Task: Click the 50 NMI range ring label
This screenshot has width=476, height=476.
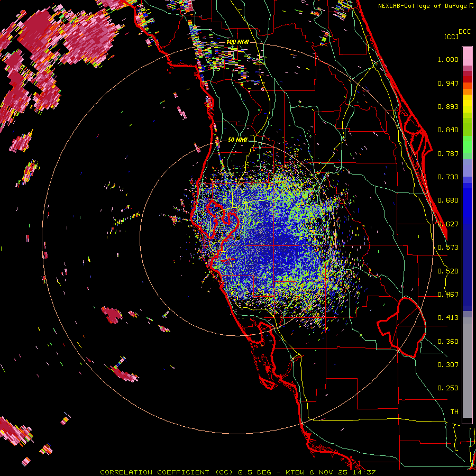Action: click(x=237, y=140)
